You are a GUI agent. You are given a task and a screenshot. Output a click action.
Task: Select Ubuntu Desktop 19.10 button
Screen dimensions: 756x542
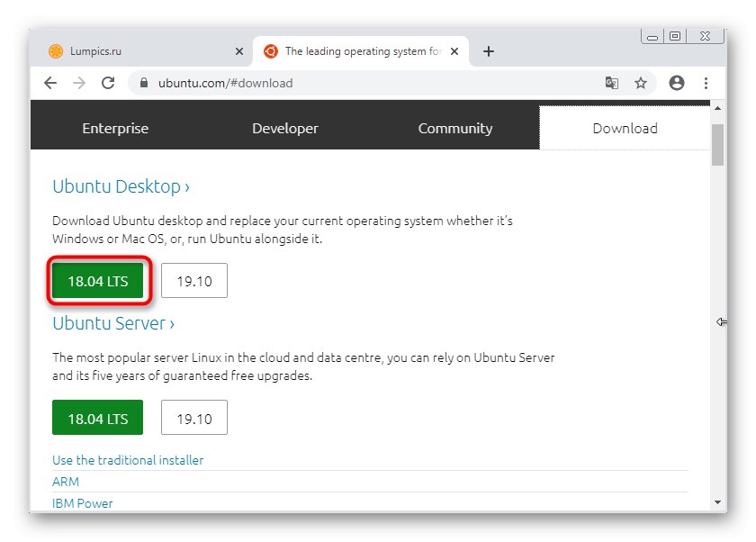point(194,281)
